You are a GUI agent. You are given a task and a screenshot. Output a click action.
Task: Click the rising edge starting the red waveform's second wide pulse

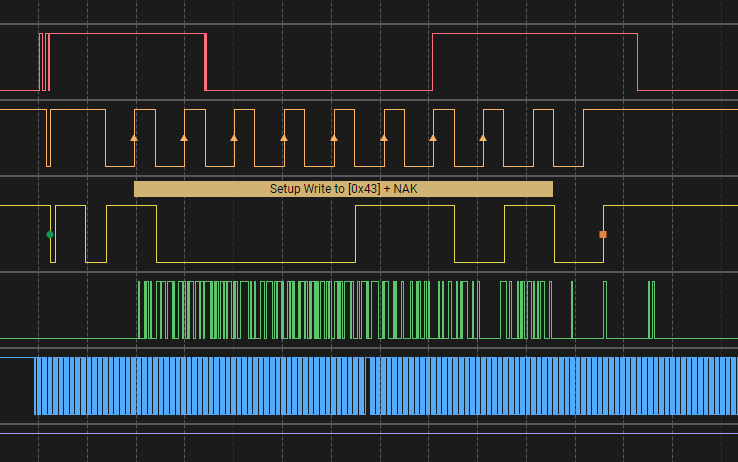(432, 62)
